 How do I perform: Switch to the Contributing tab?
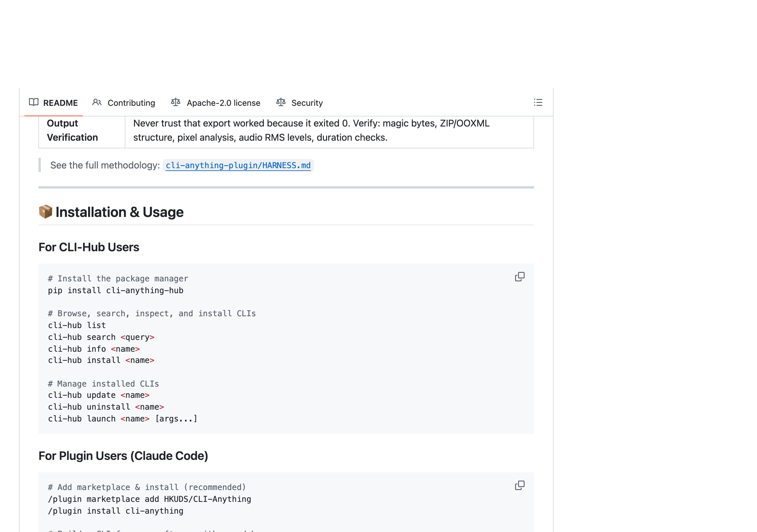[x=124, y=103]
